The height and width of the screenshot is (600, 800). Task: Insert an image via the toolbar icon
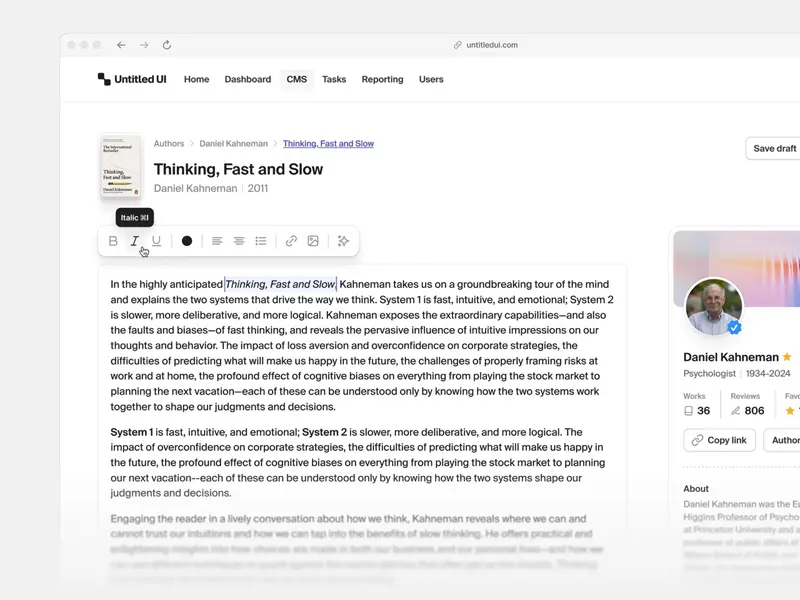(x=313, y=240)
